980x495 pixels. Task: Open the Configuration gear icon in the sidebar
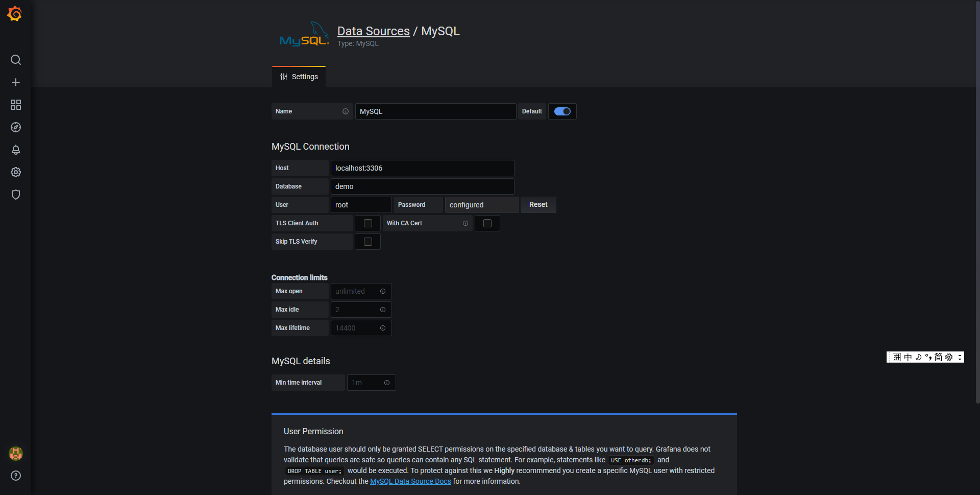16,172
